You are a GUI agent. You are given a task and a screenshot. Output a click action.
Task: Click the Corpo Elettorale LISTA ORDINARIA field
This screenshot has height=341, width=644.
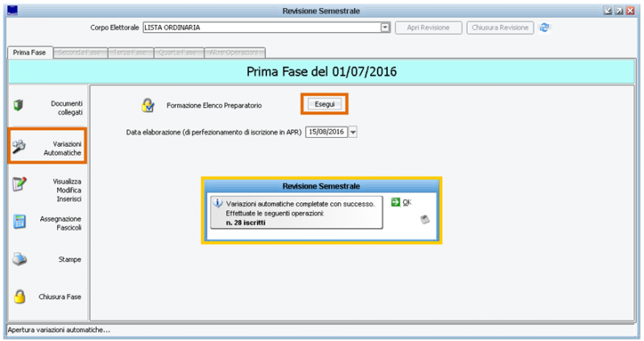[x=266, y=27]
